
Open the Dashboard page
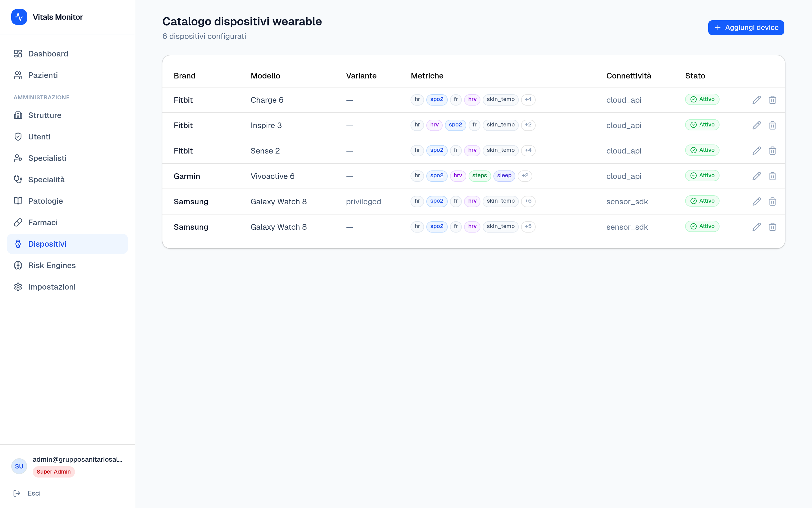[x=67, y=54]
